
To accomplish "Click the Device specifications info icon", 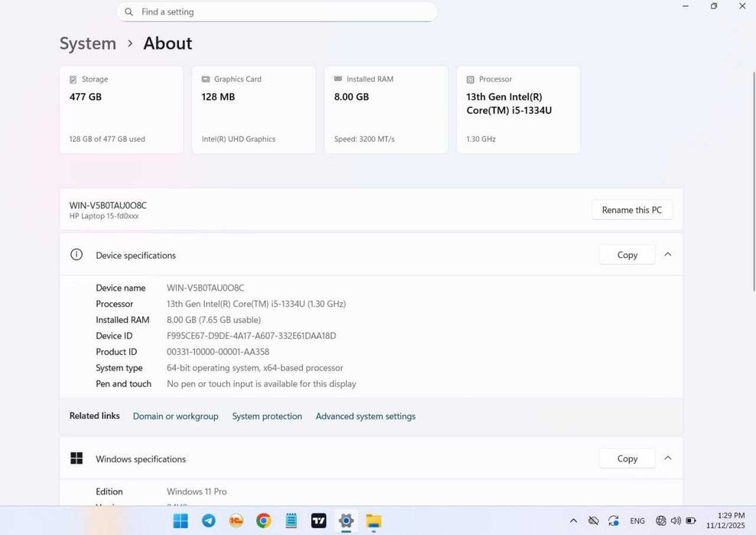I will pyautogui.click(x=77, y=254).
